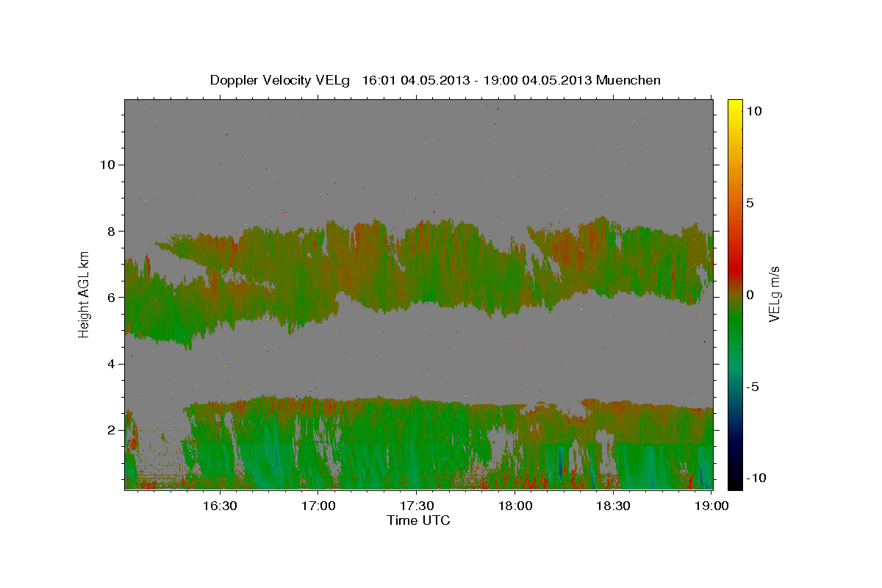Click the height axis label 2

[x=110, y=429]
